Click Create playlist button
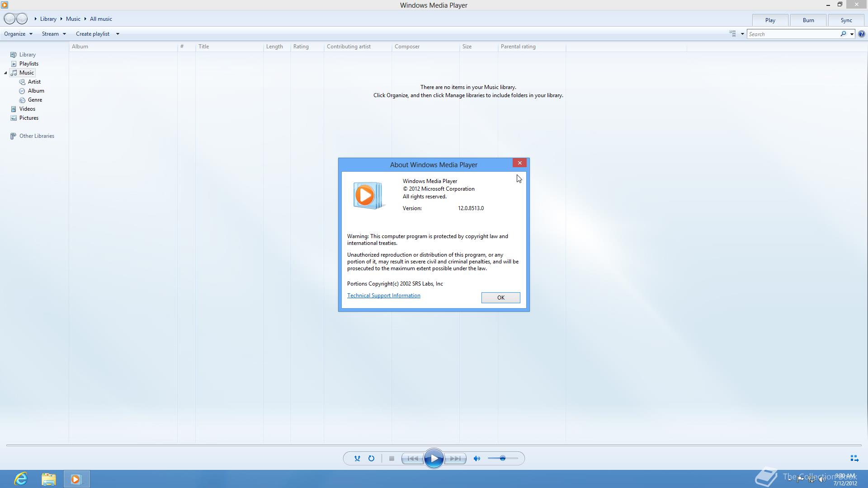 93,34
